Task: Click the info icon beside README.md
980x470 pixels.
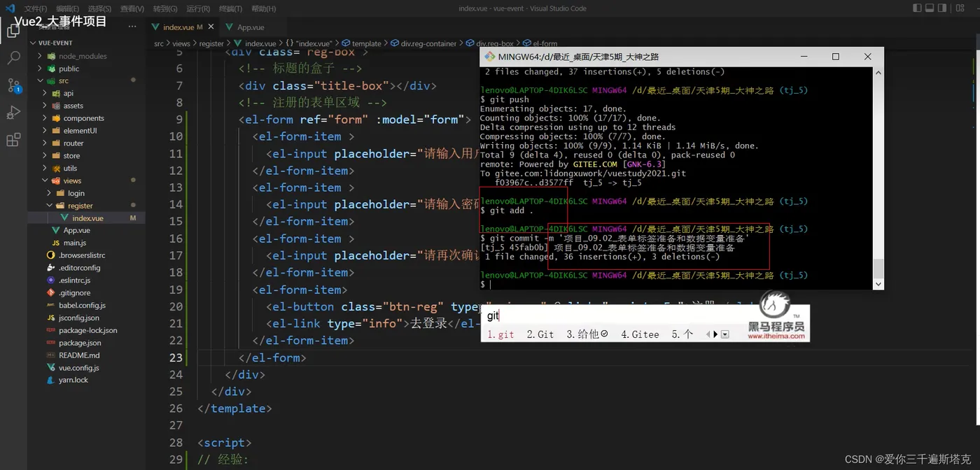Action: coord(50,355)
